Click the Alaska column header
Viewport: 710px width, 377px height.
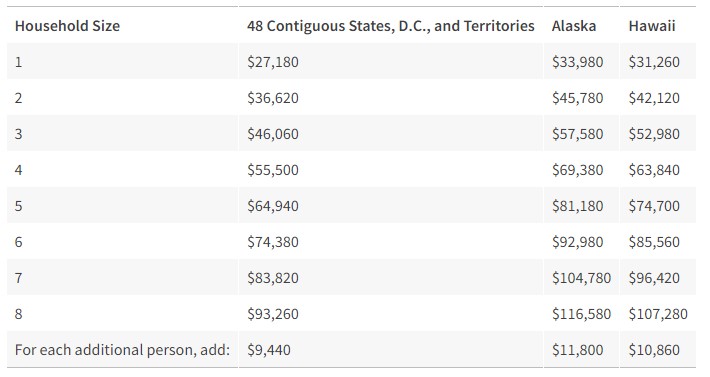574,26
